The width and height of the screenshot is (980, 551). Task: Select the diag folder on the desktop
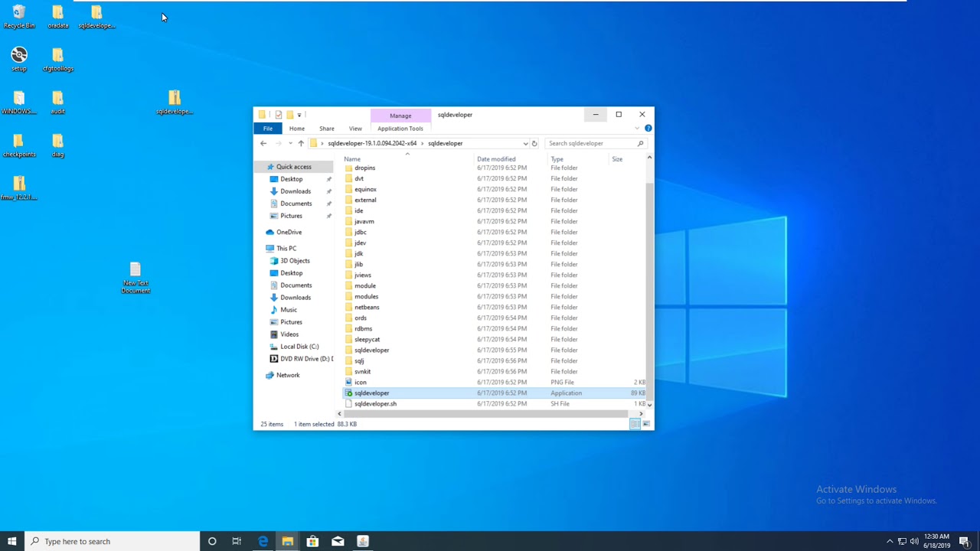click(x=57, y=145)
